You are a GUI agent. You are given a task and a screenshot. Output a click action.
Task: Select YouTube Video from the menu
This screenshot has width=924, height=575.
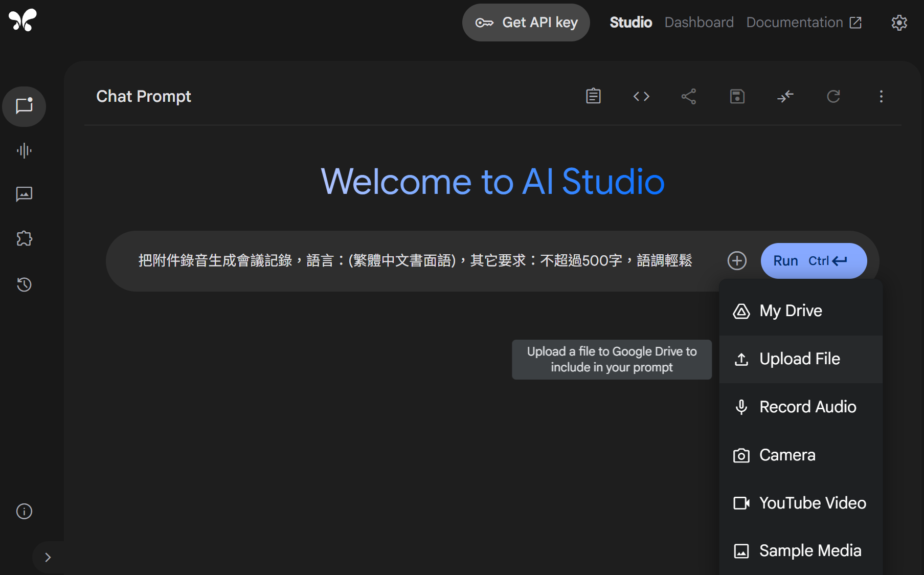tap(801, 503)
